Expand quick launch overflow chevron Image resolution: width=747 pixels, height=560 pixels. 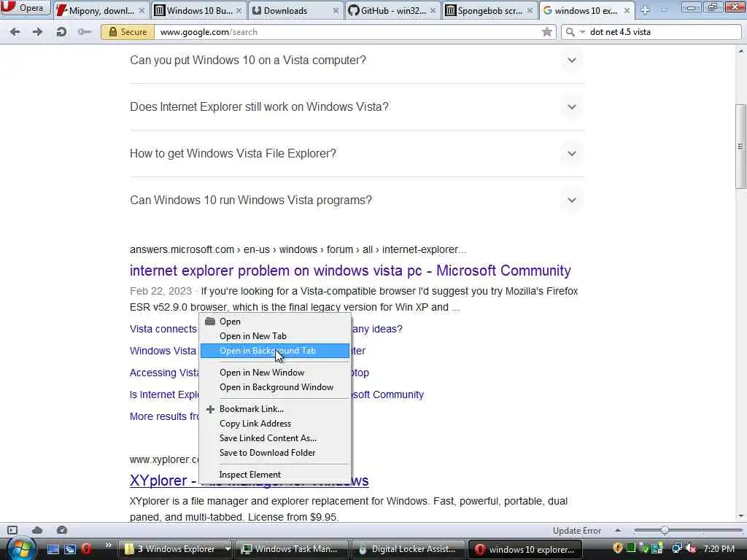click(x=108, y=545)
